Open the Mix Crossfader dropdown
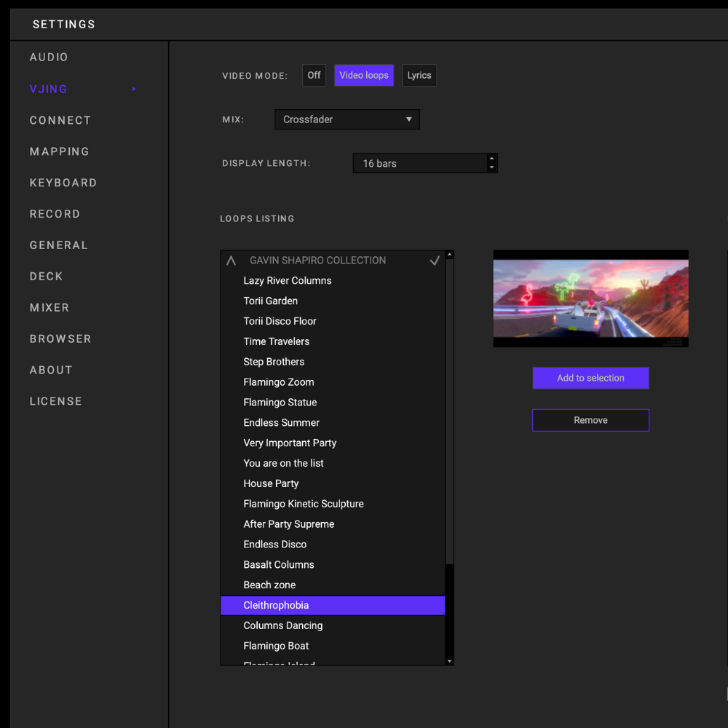728x728 pixels. click(x=347, y=119)
